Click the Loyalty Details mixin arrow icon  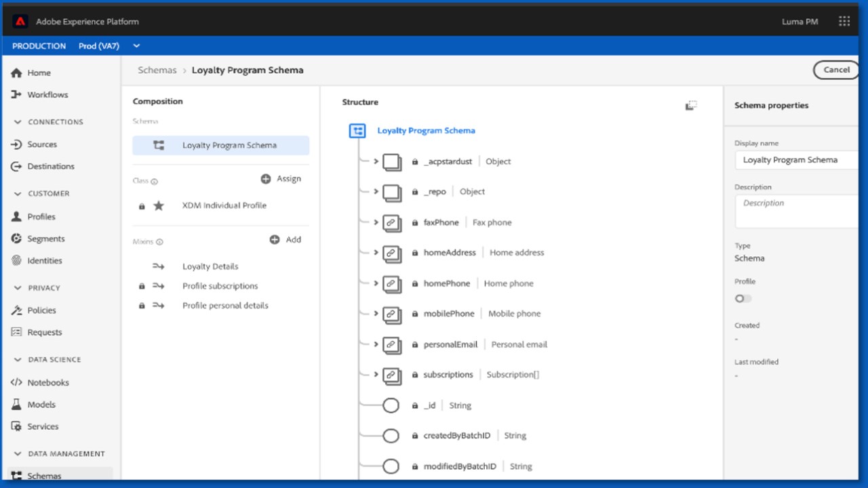[159, 266]
